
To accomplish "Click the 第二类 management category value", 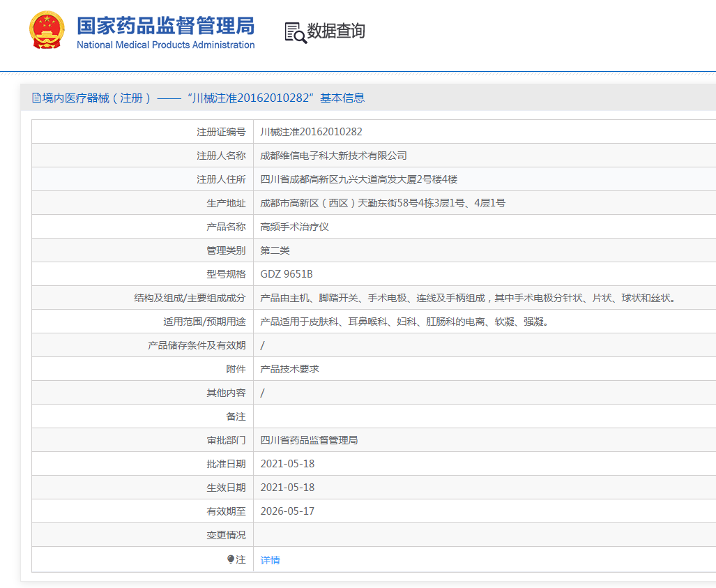I will pyautogui.click(x=275, y=250).
